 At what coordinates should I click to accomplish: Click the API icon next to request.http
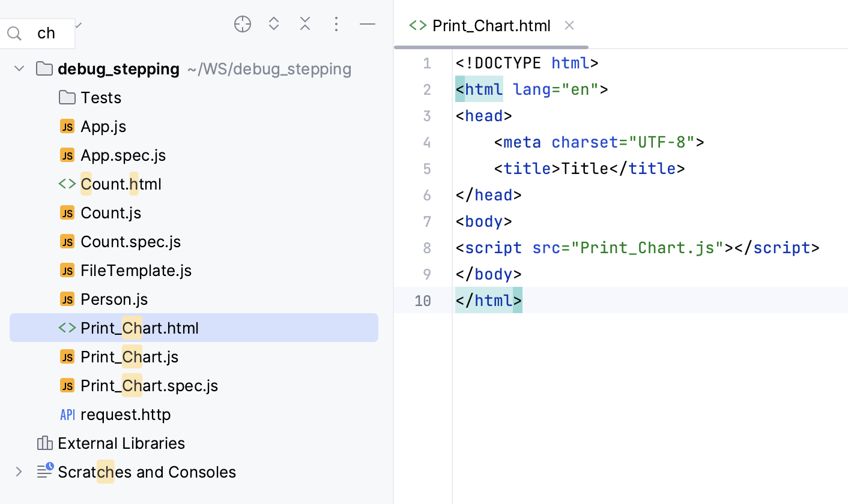[67, 415]
